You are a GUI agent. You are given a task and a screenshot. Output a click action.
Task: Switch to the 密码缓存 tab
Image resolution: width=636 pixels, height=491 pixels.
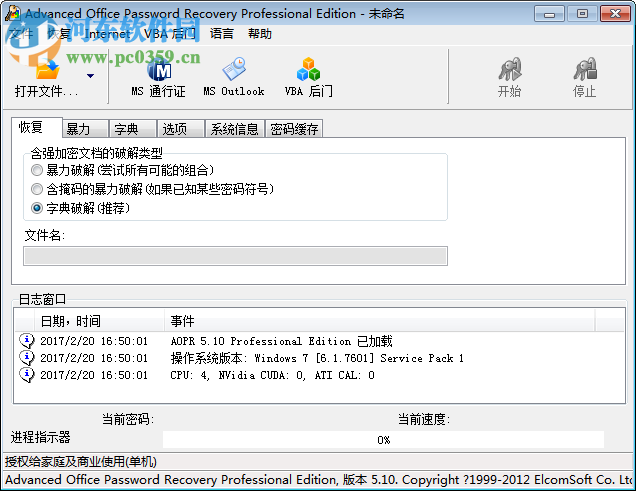[x=294, y=129]
